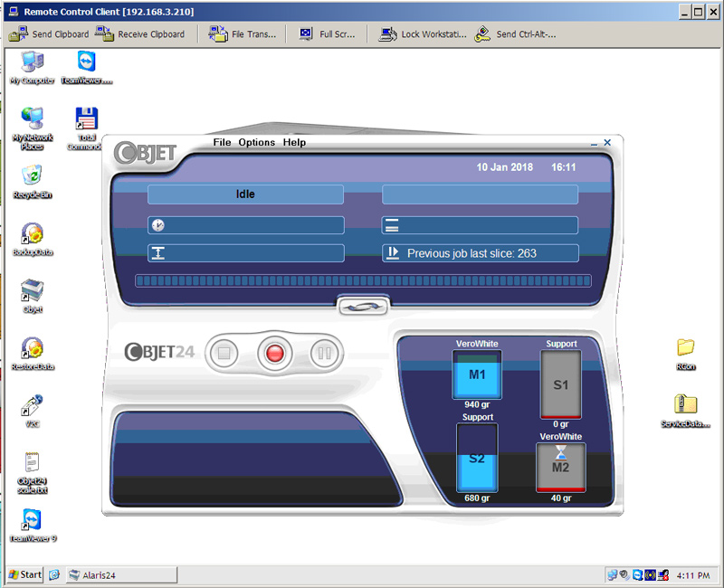Toggle the panel switch arrow button

(361, 307)
